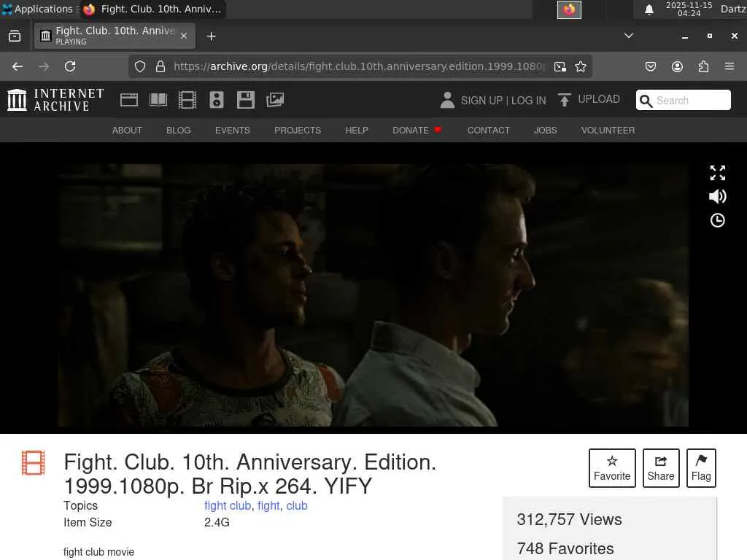Mute the video player volume
Screen dimensions: 747x560
(x=718, y=196)
